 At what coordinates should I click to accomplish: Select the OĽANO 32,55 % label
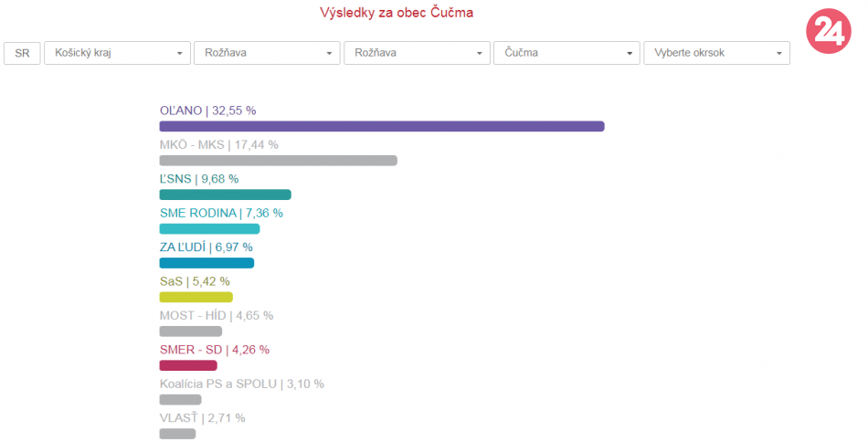(207, 110)
